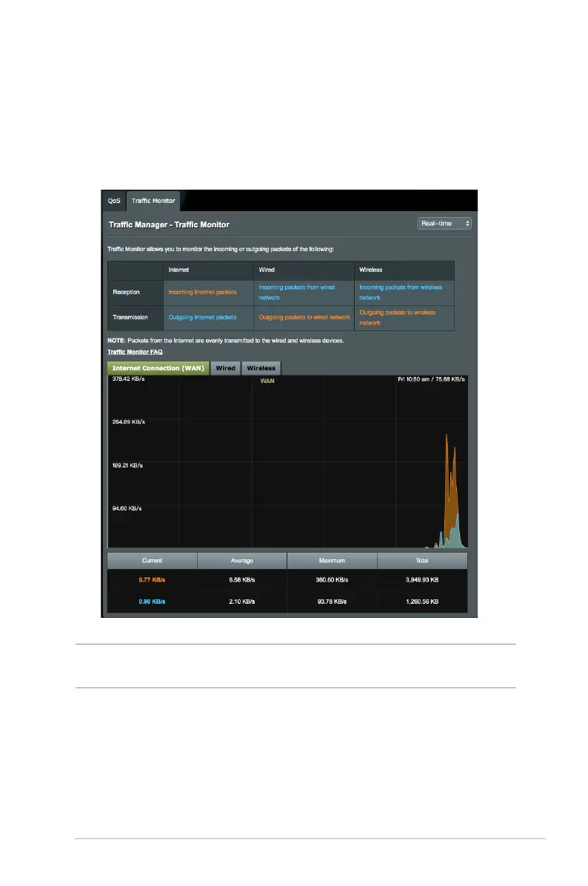
Task: Show the Wireless graph tab
Action: [261, 368]
